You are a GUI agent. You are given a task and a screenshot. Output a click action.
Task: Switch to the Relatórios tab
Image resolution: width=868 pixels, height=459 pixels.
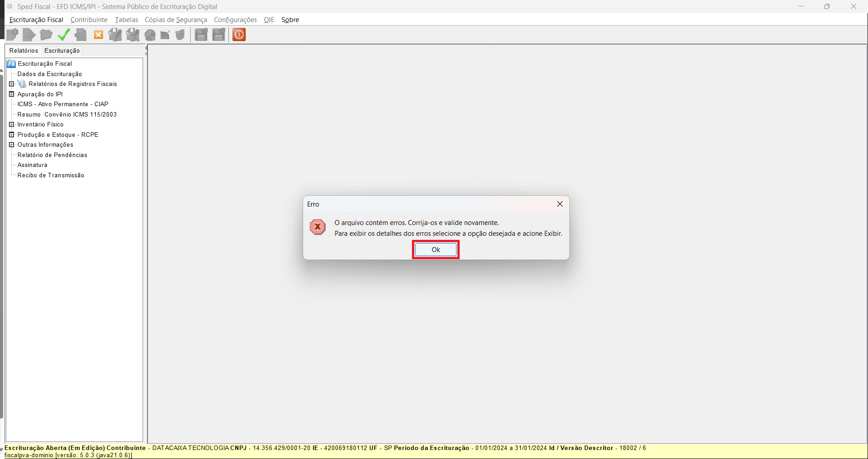pos(24,50)
